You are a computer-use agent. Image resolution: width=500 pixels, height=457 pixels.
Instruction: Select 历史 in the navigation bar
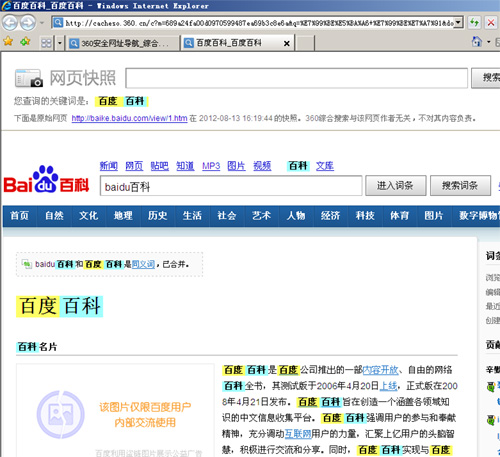pyautogui.click(x=158, y=216)
